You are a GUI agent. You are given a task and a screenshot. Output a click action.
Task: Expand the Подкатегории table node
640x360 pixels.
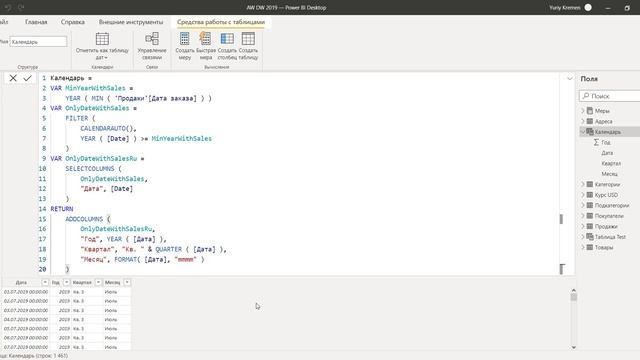pyautogui.click(x=583, y=205)
